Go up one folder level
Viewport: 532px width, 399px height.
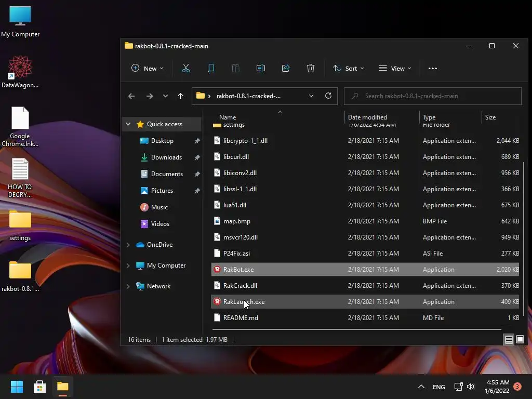coord(180,96)
